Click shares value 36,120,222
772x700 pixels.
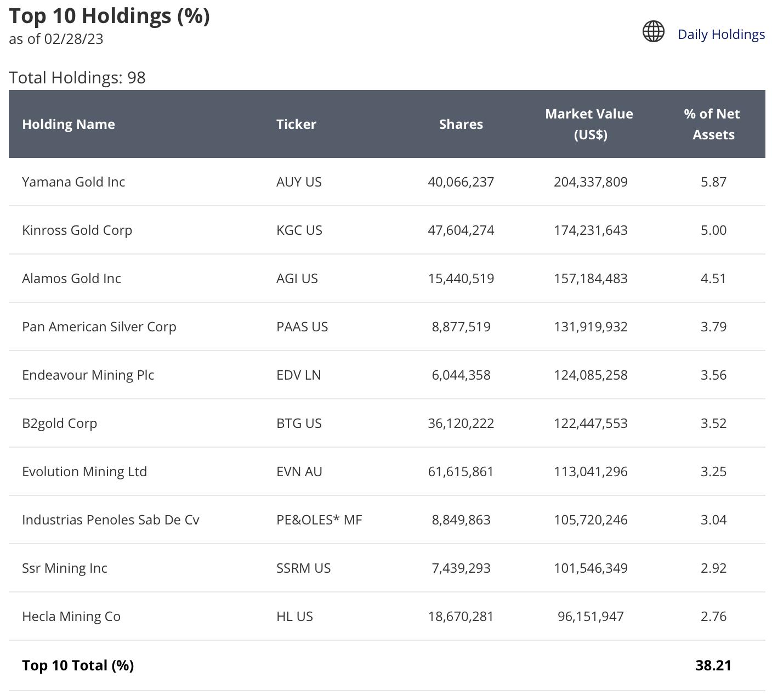click(461, 423)
